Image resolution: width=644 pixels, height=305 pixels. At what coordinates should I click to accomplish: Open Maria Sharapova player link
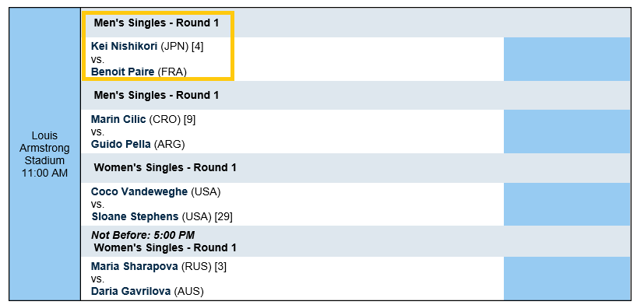pos(134,266)
